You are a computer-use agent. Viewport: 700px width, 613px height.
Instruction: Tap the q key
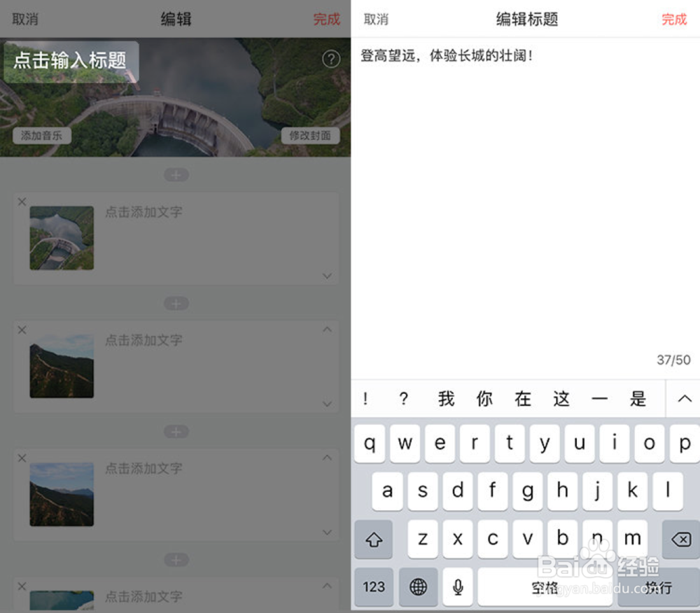click(370, 444)
